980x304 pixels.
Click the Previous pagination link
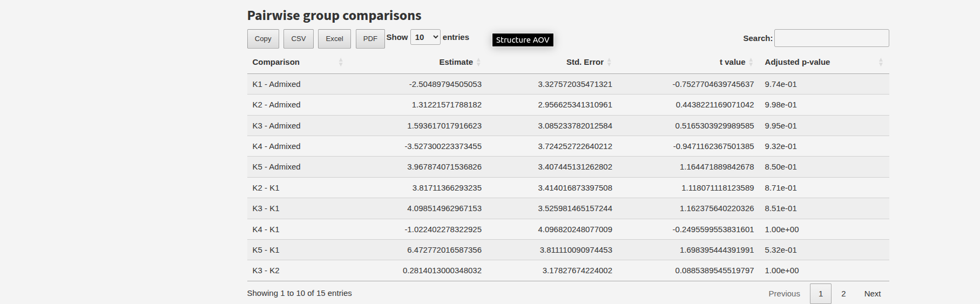tap(785, 294)
